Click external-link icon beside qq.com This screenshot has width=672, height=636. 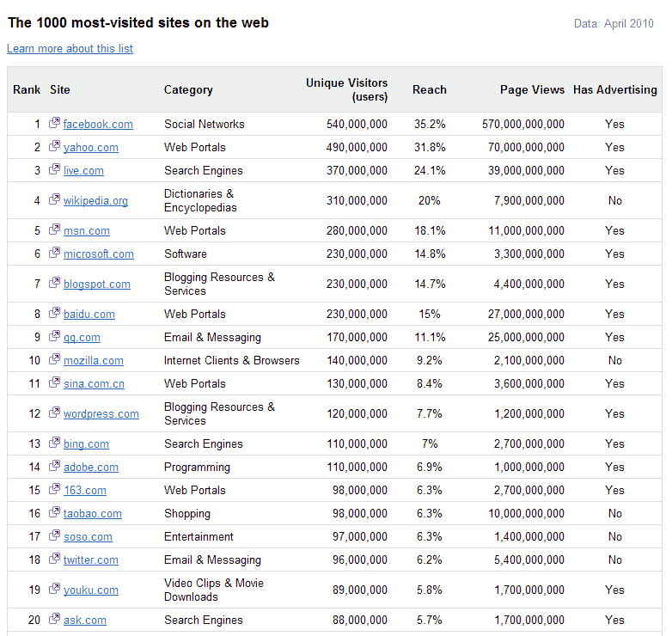(54, 336)
